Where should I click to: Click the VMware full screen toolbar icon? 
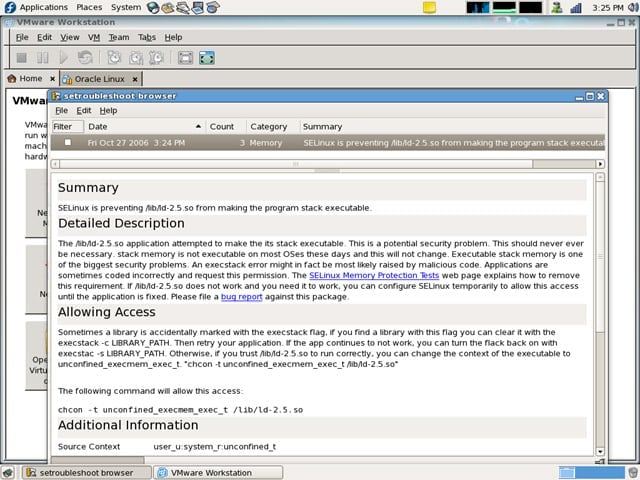pyautogui.click(x=185, y=58)
